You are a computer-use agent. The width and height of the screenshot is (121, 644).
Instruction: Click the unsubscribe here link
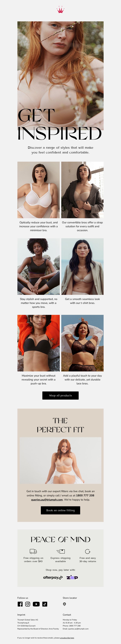[x=67, y=638]
